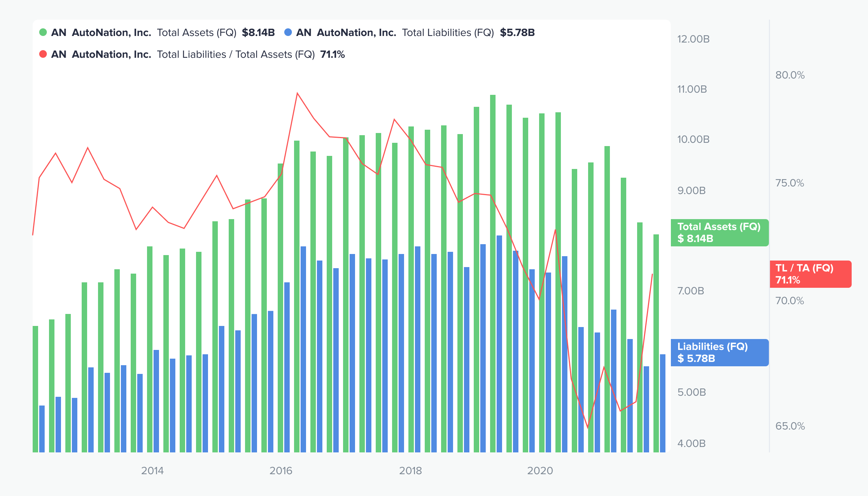868x496 pixels.
Task: Click the 5.00B axis value
Action: (692, 392)
